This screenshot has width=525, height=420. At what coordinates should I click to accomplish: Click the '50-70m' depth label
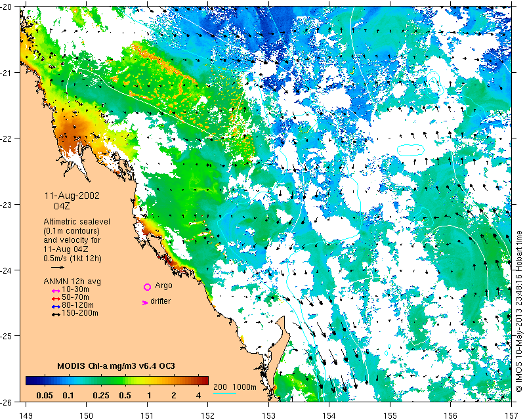(75, 297)
